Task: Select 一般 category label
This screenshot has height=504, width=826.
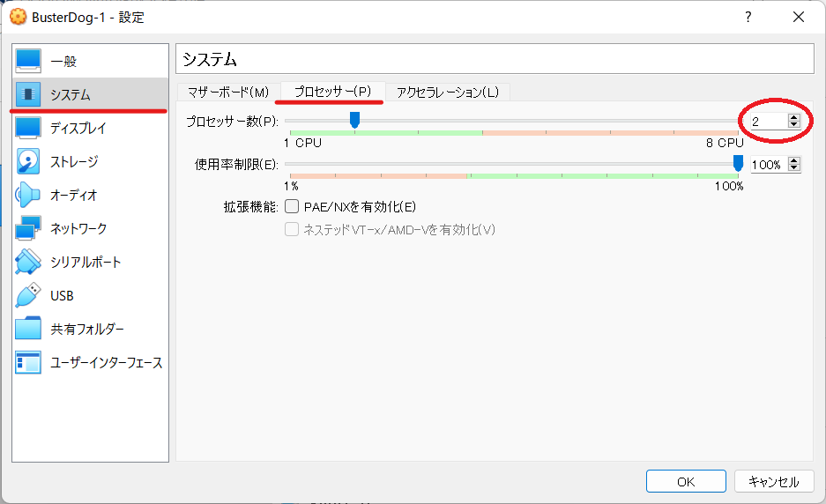Action: [x=63, y=62]
